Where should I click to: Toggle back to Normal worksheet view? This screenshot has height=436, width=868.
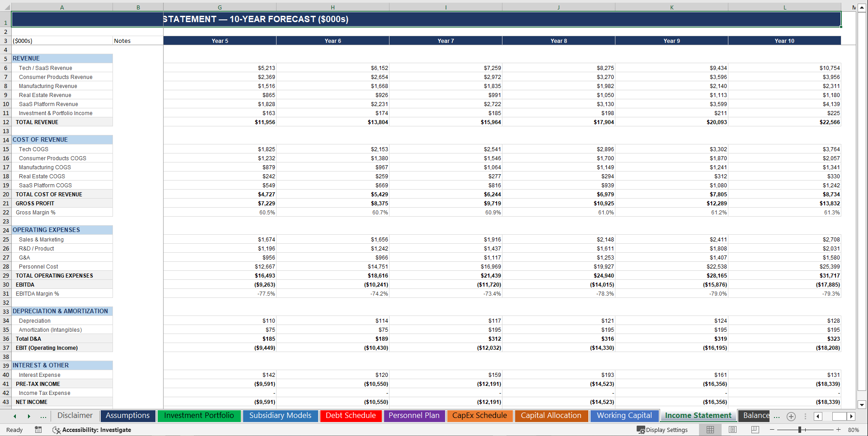click(710, 430)
